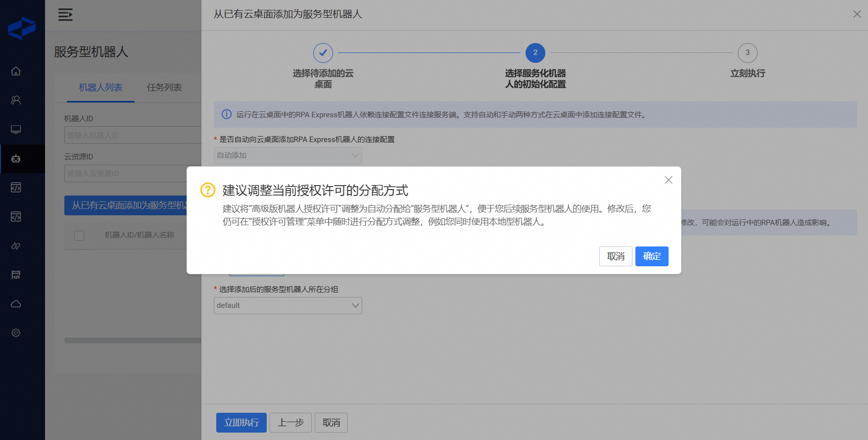Click the completed step one checkmark circle
Screen dimensions: 868x440
click(323, 52)
